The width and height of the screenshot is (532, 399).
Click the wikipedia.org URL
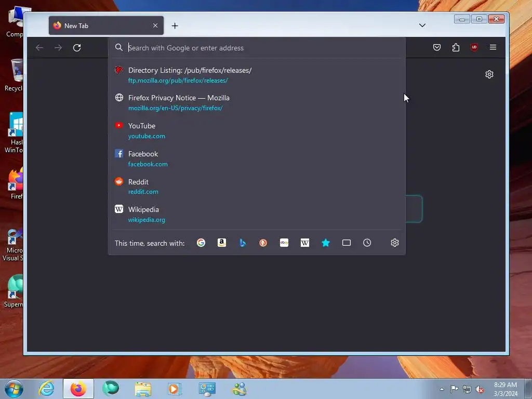[147, 220]
